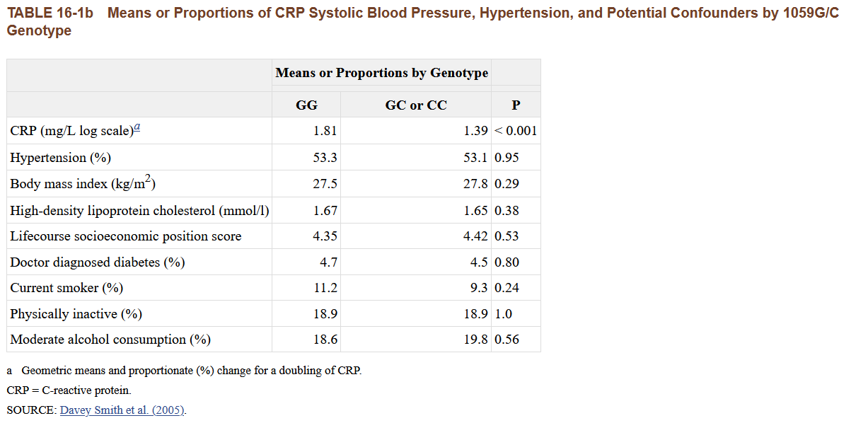The width and height of the screenshot is (868, 423).
Task: Click the CRP (mg/L log scale) label
Action: pyautogui.click(x=71, y=132)
